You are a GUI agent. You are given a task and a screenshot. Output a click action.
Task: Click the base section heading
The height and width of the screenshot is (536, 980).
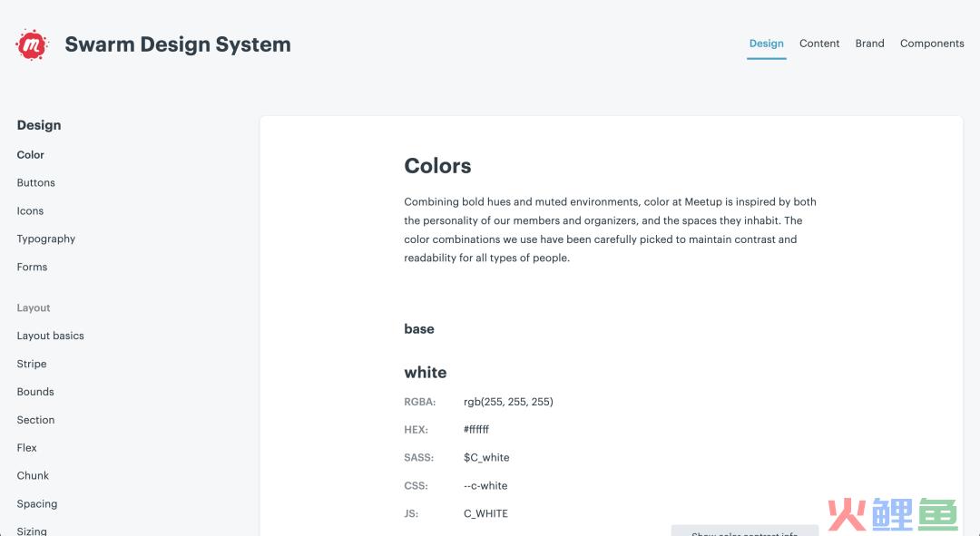click(x=419, y=328)
